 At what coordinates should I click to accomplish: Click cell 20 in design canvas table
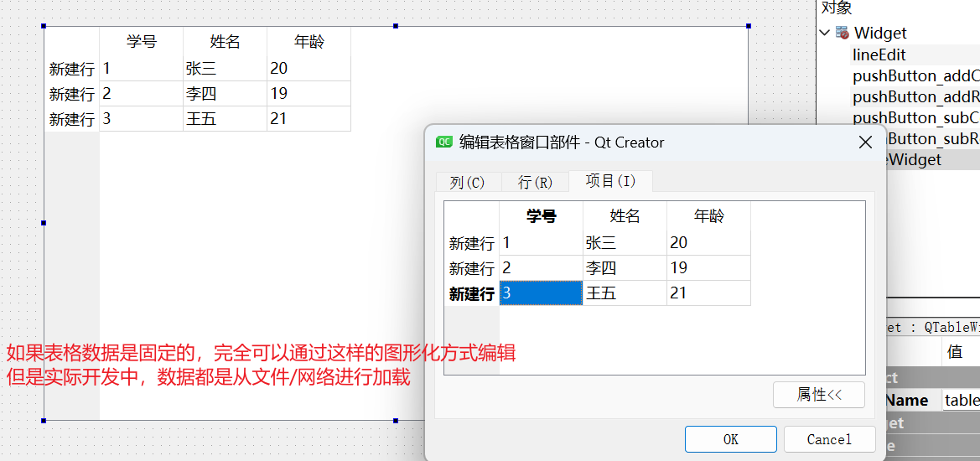309,69
